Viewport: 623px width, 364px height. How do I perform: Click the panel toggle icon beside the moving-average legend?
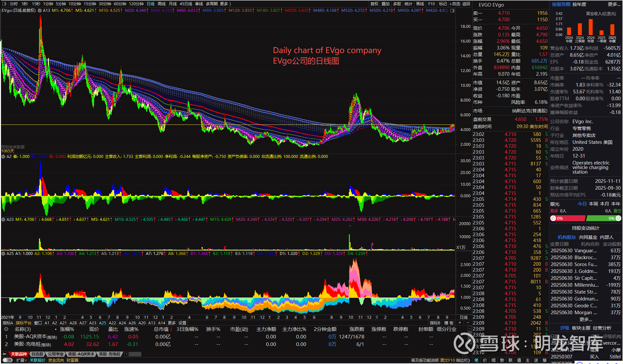pos(452,10)
